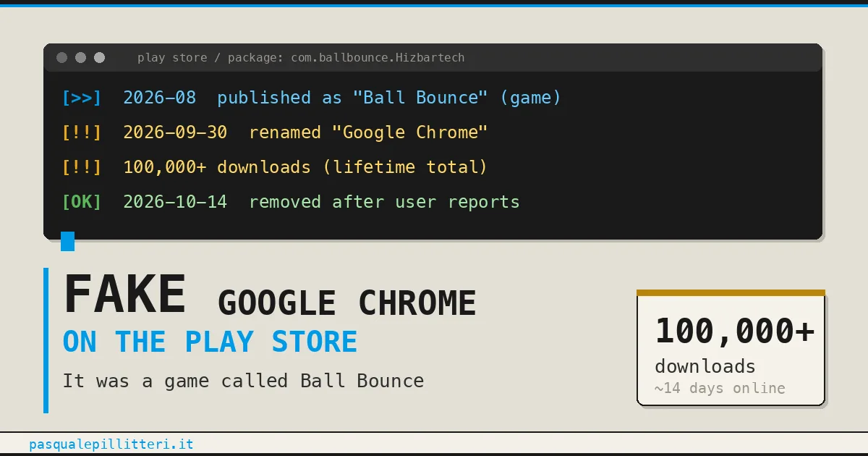Click the [!!] marker beside 2026-09-30
The width and height of the screenshot is (868, 456).
click(x=82, y=132)
